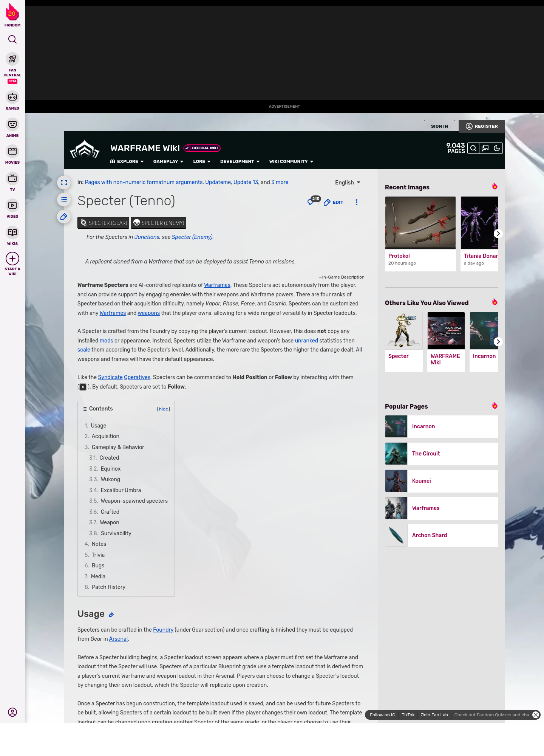Open the Junctions link
Screen dimensions: 544x756
point(147,237)
